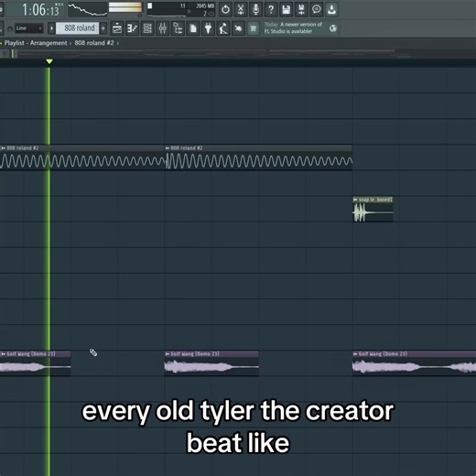The width and height of the screenshot is (476, 476).
Task: Click the green playhead marker triangle
Action: click(49, 62)
